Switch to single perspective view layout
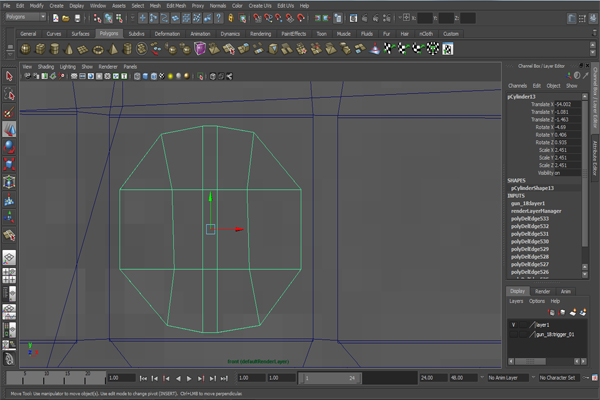600x400 pixels. pos(9,258)
